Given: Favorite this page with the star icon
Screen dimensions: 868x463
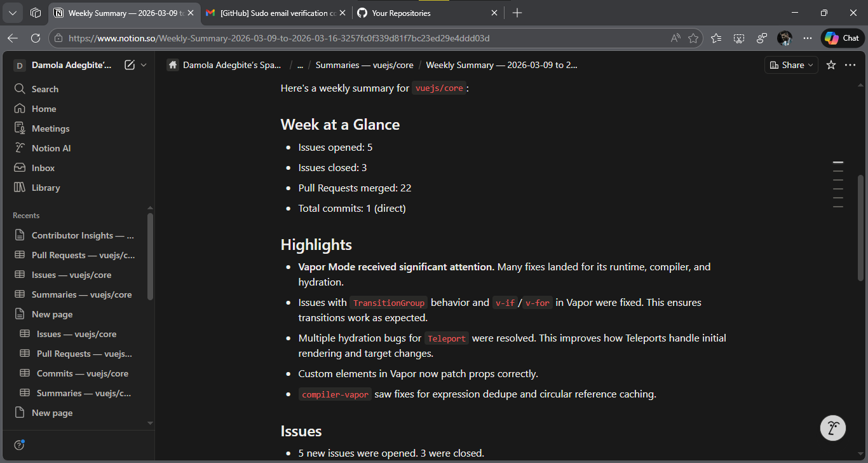Looking at the screenshot, I should (831, 65).
